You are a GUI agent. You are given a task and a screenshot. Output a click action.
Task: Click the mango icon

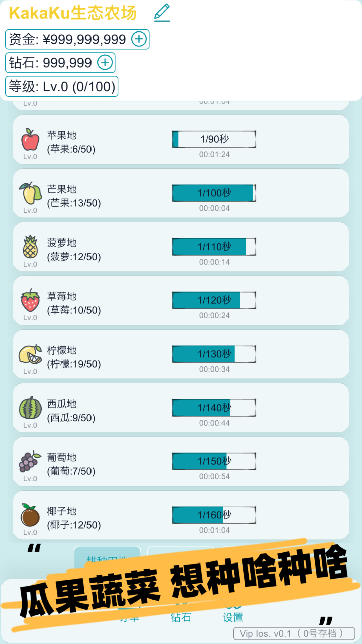tap(30, 193)
